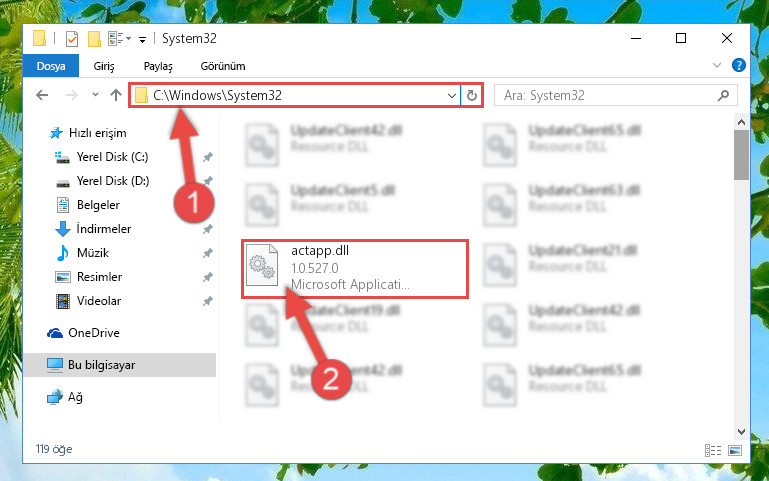The height and width of the screenshot is (481, 769).
Task: Open the Dosya tab
Action: pos(51,66)
